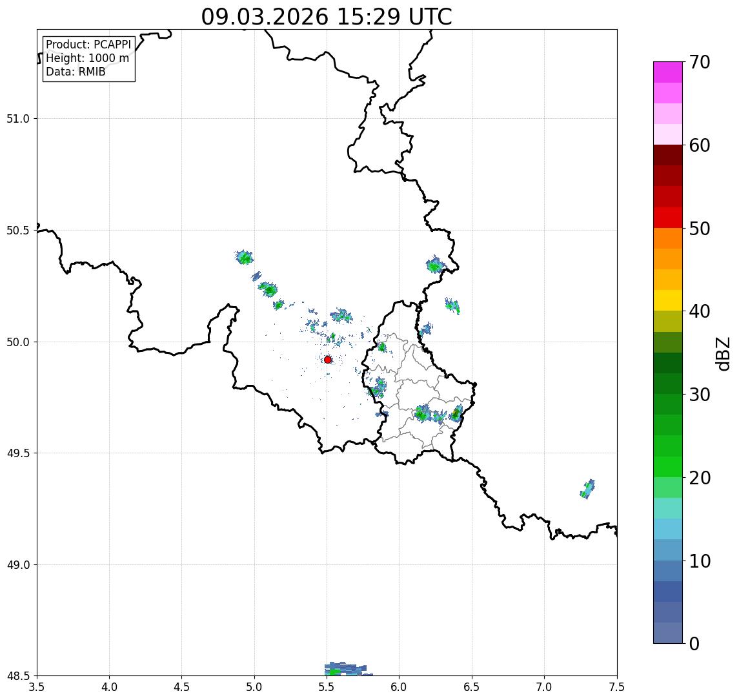Click the latitude axis label 50.5
This screenshot has width=739, height=700.
point(18,231)
